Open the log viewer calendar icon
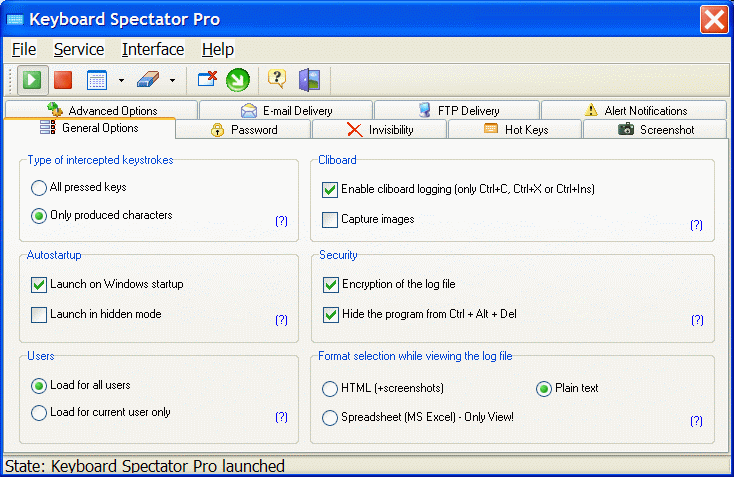 tap(97, 80)
